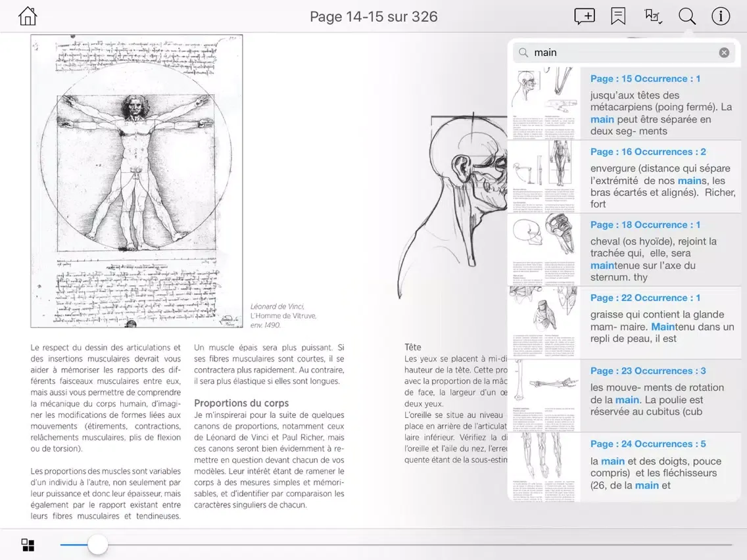Image resolution: width=747 pixels, height=560 pixels.
Task: Select the page 23 result thumbnail
Action: (x=544, y=396)
